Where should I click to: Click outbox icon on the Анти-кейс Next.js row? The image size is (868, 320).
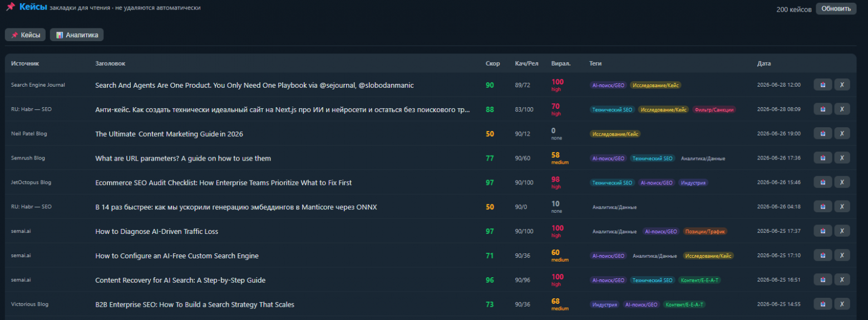822,109
